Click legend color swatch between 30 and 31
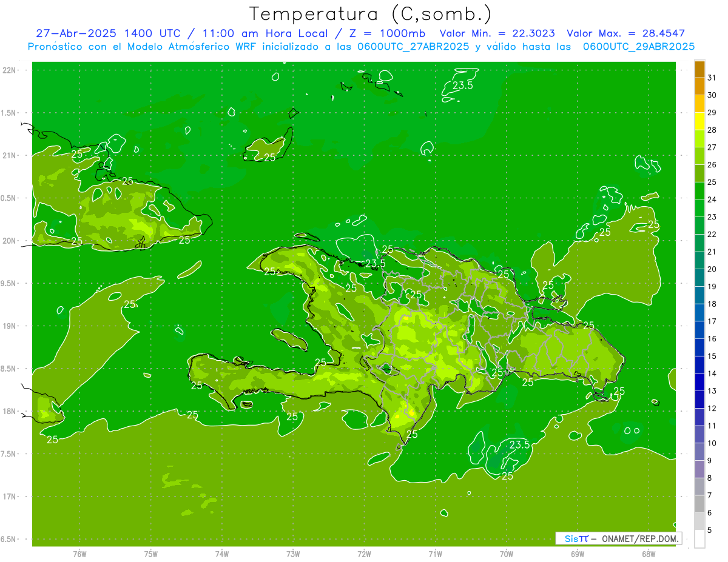The width and height of the screenshot is (728, 562). point(699,87)
